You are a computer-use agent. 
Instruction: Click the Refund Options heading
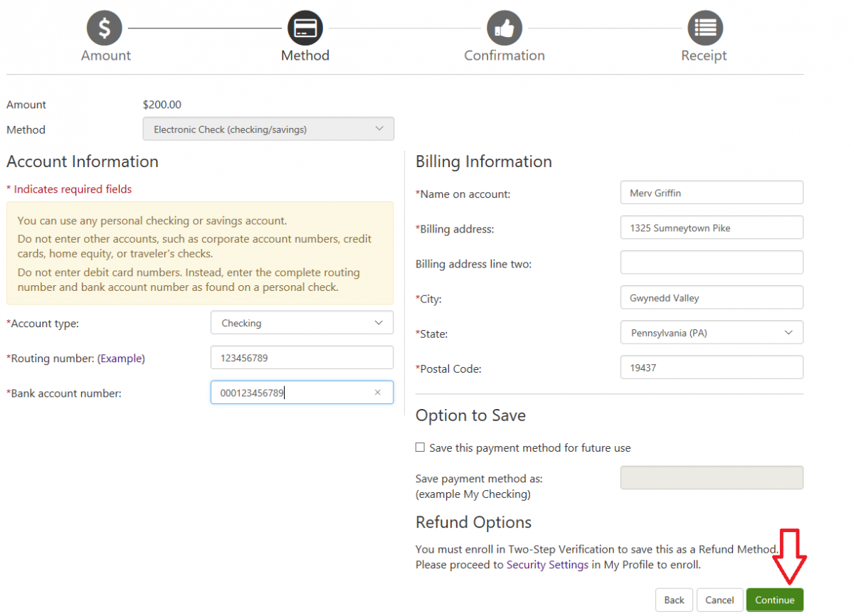tap(473, 522)
